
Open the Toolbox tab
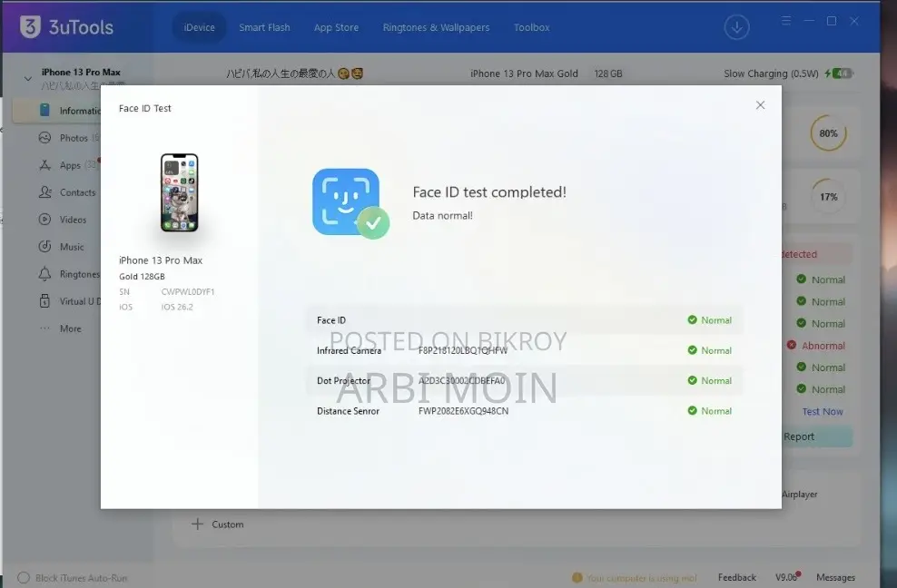531,27
